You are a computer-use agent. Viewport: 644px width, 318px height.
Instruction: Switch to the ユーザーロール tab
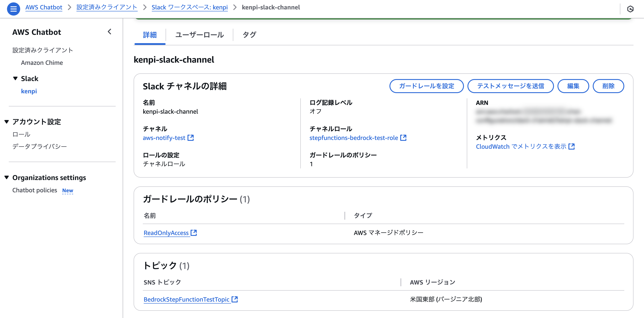[x=199, y=35]
